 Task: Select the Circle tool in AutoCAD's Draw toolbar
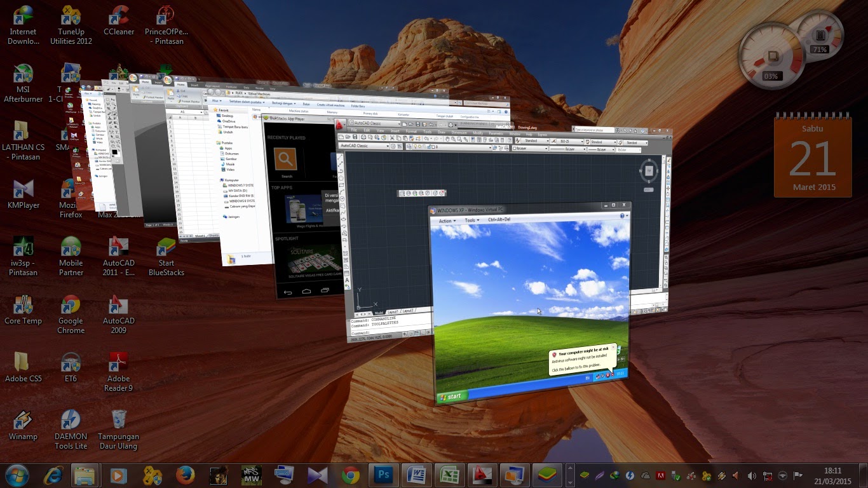[341, 199]
